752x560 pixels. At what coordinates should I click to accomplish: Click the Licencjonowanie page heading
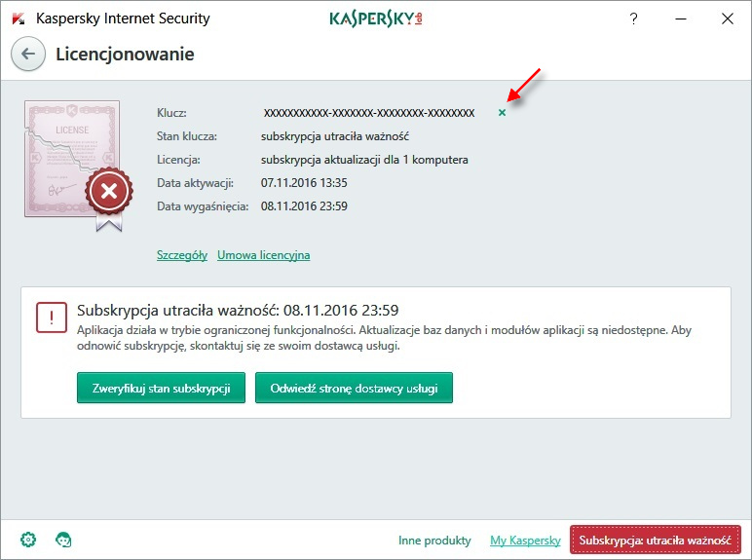click(126, 55)
